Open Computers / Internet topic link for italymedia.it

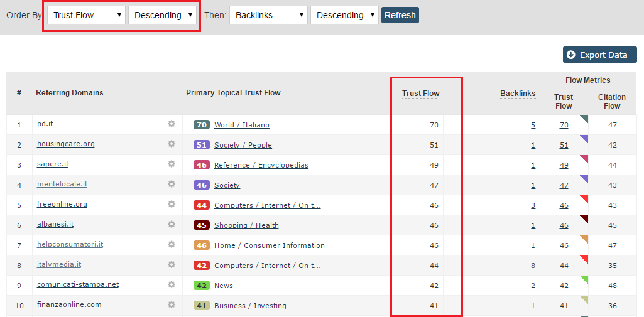click(268, 266)
